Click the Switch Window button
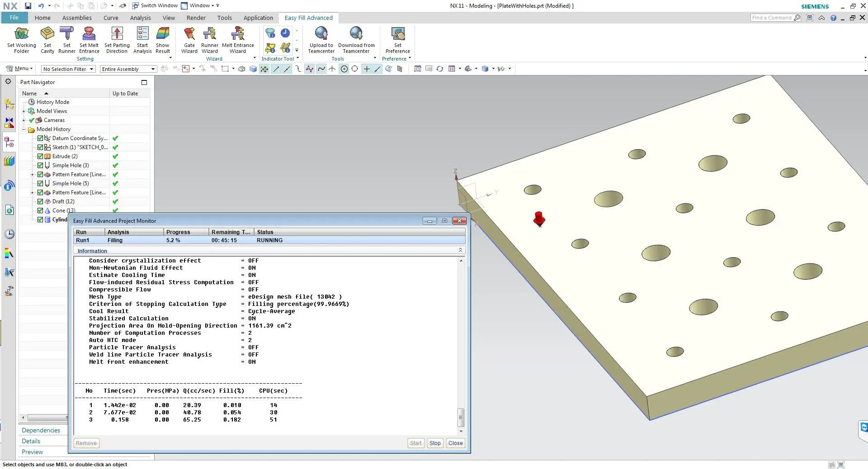The width and height of the screenshot is (868, 469). [x=155, y=6]
